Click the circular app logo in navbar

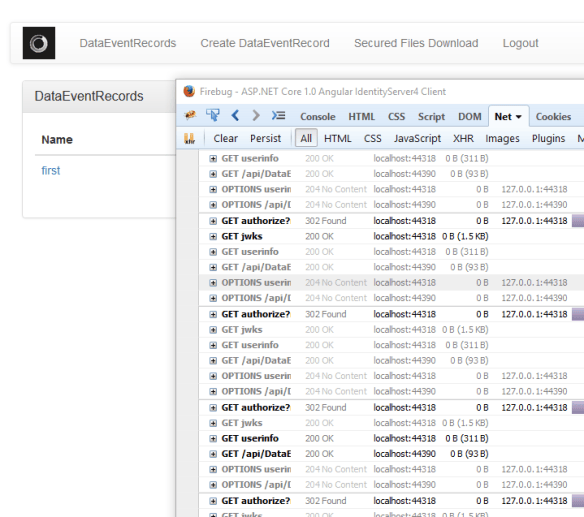coord(39,43)
